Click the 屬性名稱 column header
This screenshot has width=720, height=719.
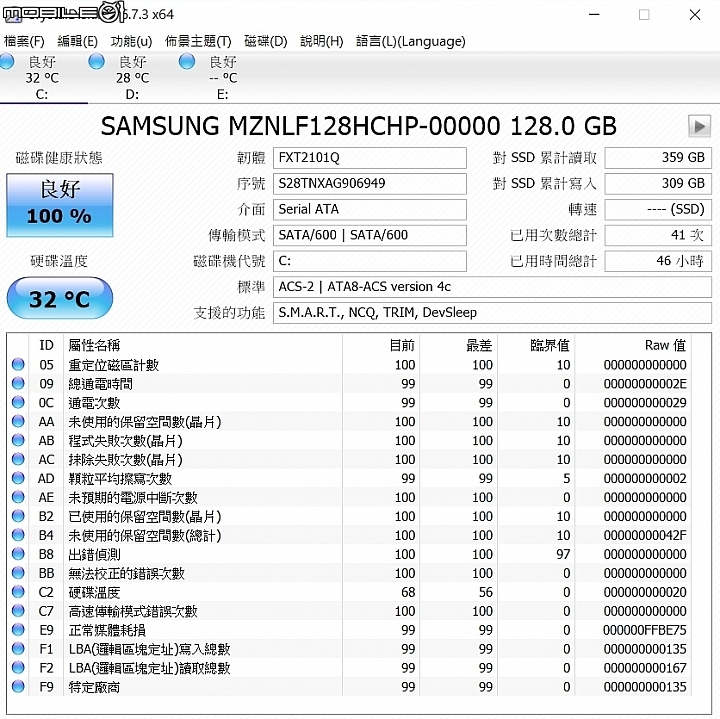coord(203,345)
